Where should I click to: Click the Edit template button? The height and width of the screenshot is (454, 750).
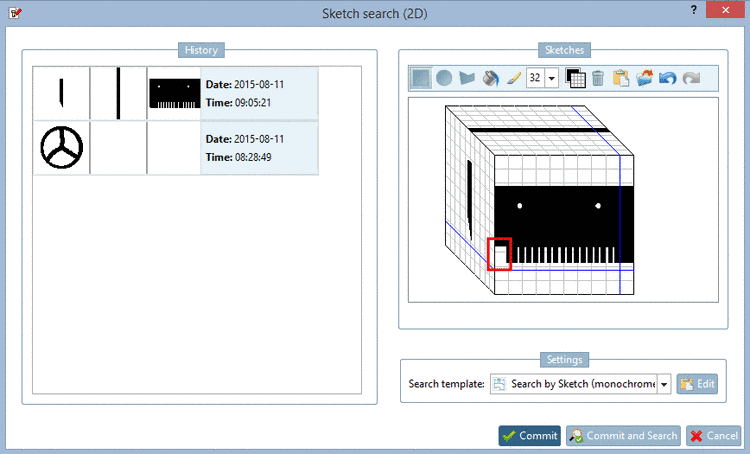[697, 384]
